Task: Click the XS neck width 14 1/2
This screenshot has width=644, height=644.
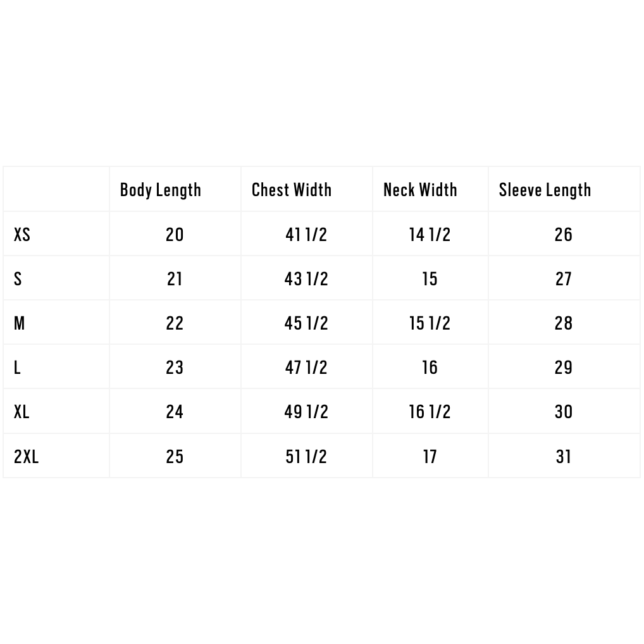Action: tap(430, 235)
